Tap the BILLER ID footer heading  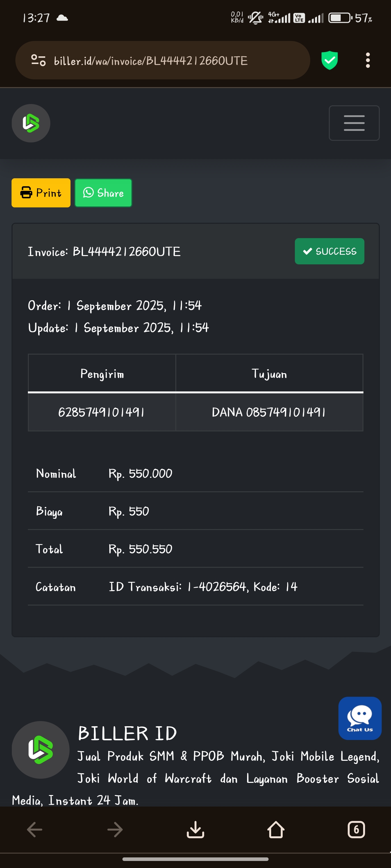[x=127, y=733]
